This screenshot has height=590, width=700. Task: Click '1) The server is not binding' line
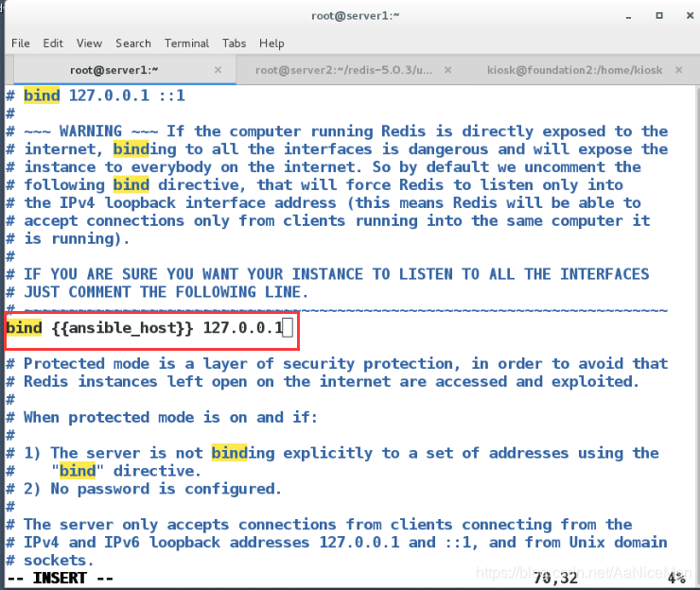333,453
